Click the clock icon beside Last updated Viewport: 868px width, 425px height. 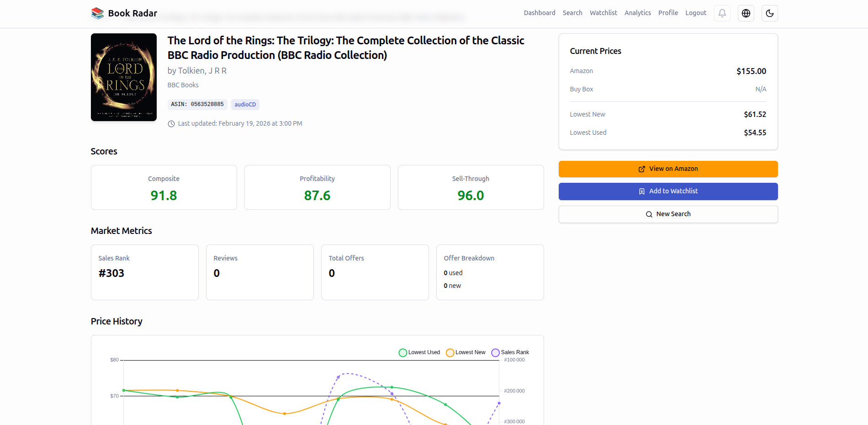(171, 123)
